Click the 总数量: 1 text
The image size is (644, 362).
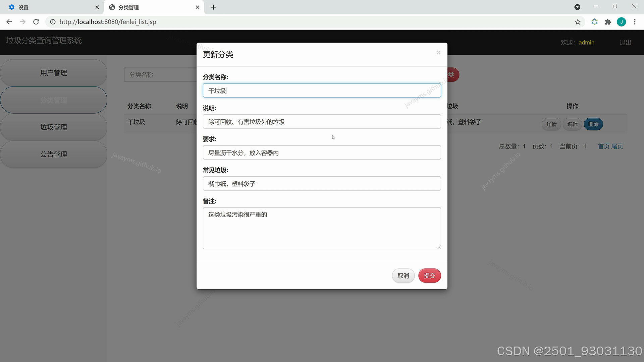512,146
